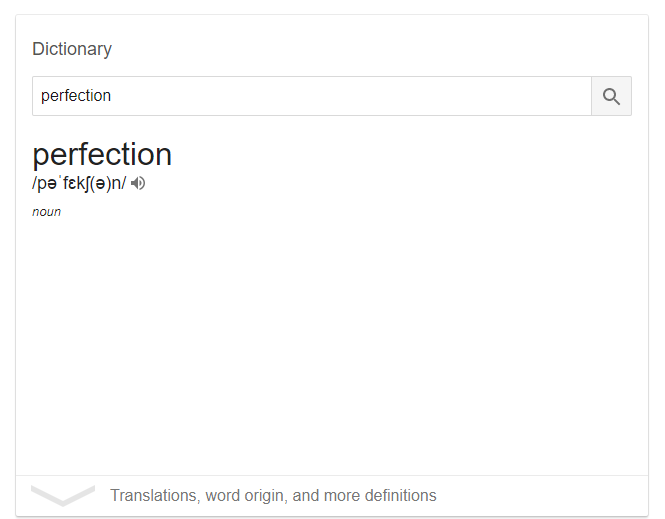Image resolution: width=665 pixels, height=519 pixels.
Task: Focus the dictionary search box containing perfection
Action: point(312,96)
